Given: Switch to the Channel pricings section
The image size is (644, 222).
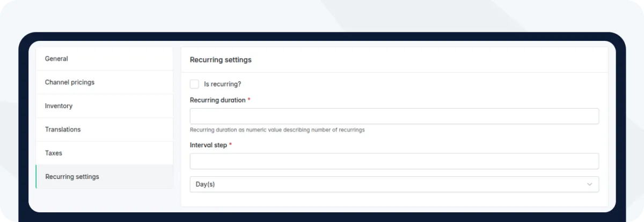Looking at the screenshot, I should [x=70, y=82].
